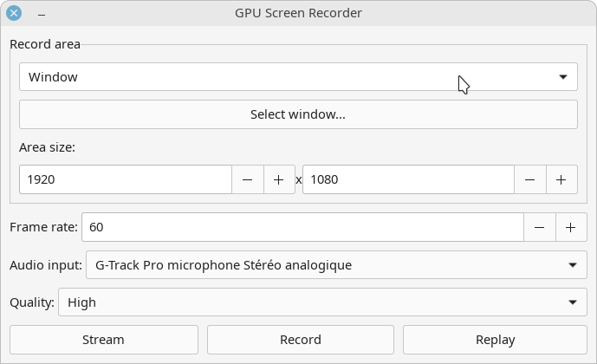597x364 pixels.
Task: Decrease the area height with minus icon
Action: (530, 179)
